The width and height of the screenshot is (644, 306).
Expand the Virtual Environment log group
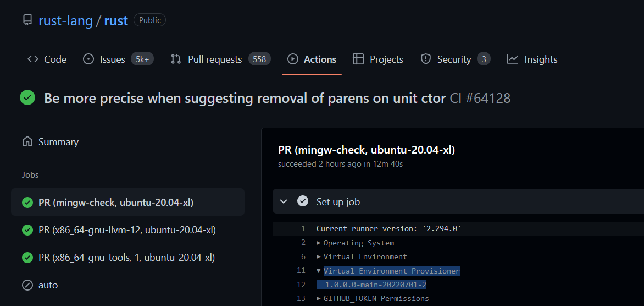point(362,256)
